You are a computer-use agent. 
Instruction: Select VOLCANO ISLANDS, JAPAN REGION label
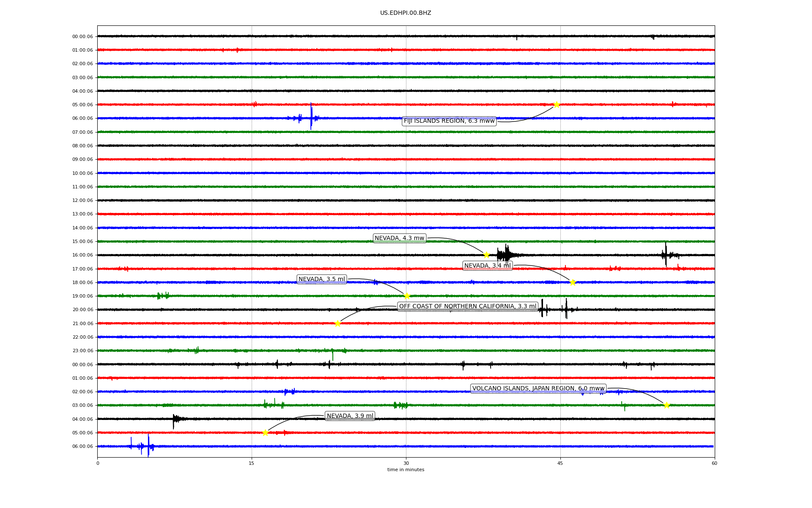click(538, 389)
